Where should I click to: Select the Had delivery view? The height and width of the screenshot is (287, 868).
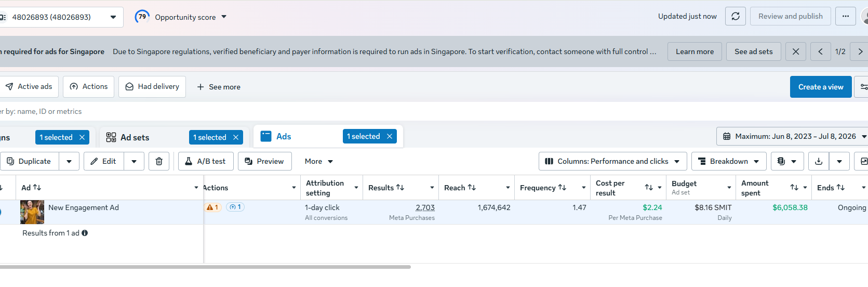pyautogui.click(x=152, y=86)
